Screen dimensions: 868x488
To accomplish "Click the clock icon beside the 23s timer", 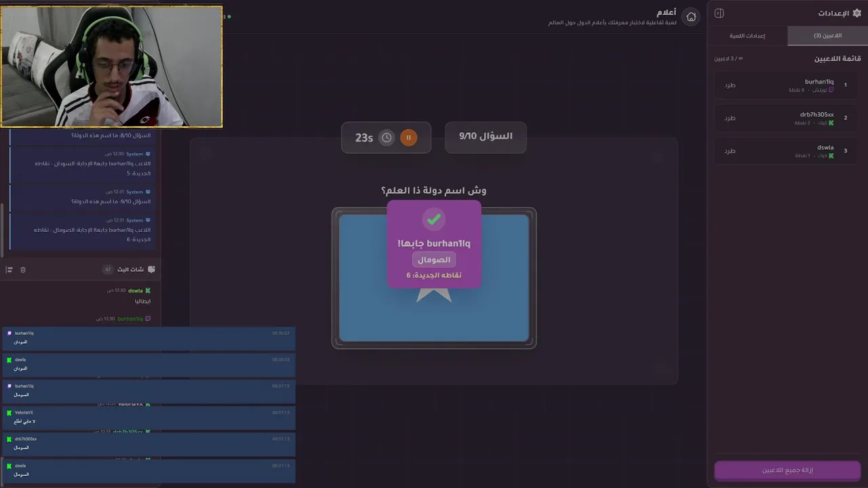I will coord(387,138).
